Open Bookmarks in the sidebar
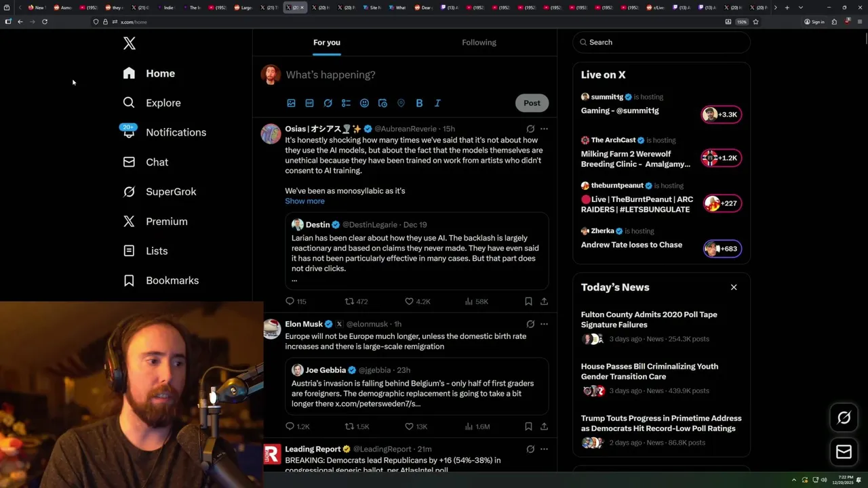Screen dimensions: 868x488 pyautogui.click(x=161, y=281)
